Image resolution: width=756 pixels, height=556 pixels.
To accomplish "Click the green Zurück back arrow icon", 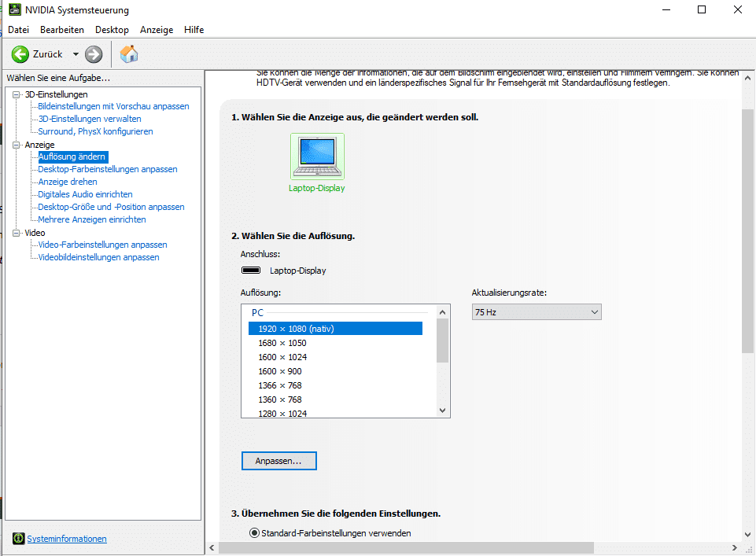I will pos(20,54).
